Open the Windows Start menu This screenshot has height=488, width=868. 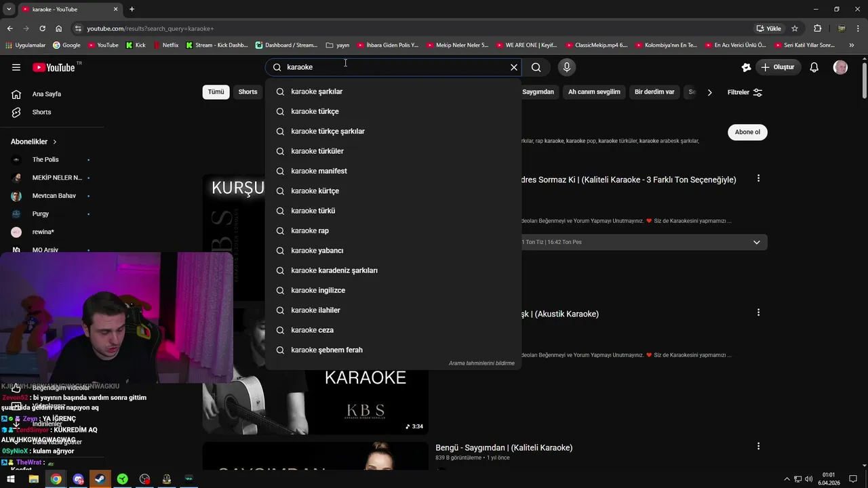point(11,479)
